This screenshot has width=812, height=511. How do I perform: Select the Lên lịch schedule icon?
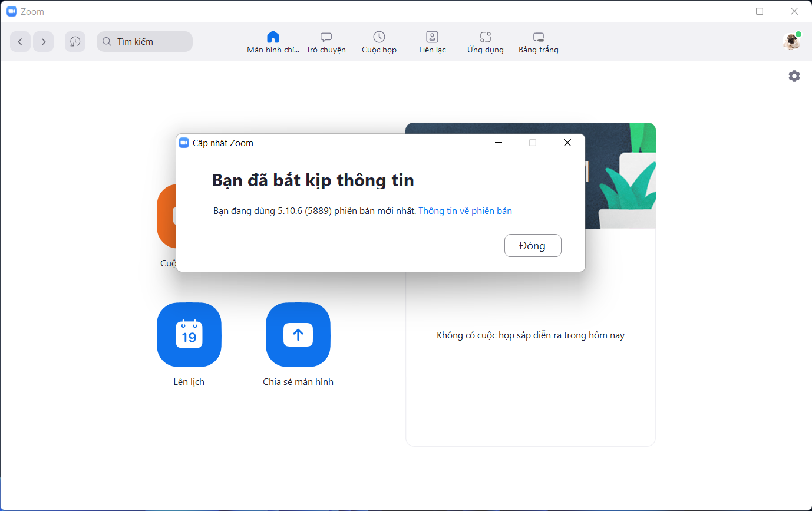189,335
